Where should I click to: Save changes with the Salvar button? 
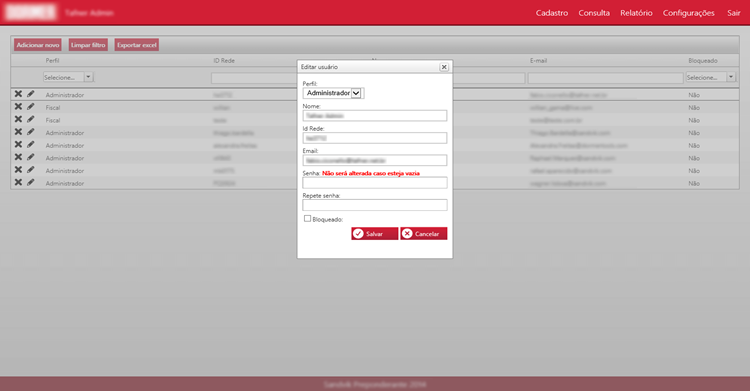[375, 234]
